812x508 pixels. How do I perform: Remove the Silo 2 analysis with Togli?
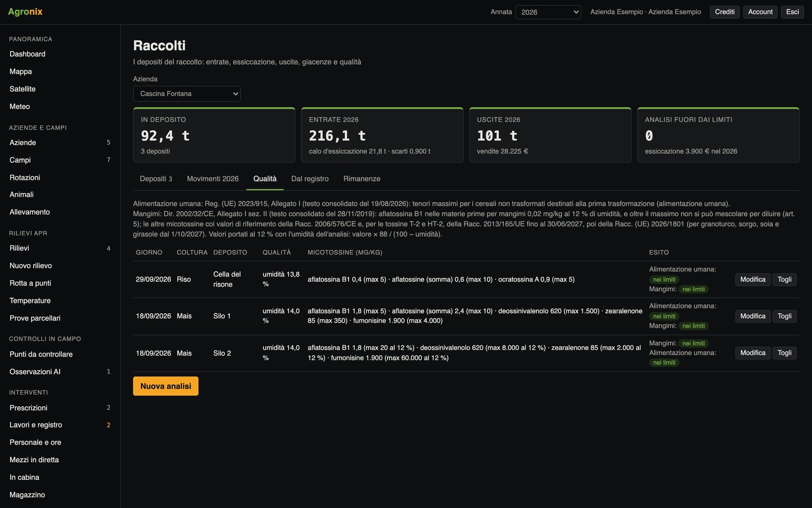784,353
